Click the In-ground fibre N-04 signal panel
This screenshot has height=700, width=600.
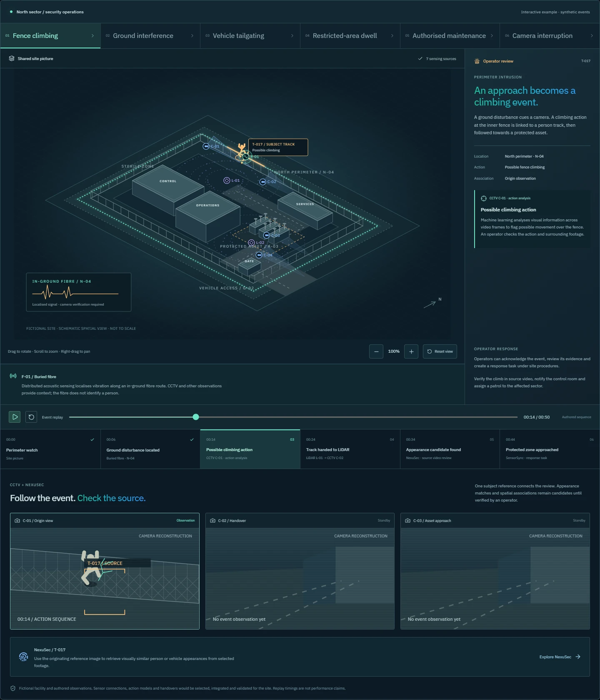click(79, 292)
